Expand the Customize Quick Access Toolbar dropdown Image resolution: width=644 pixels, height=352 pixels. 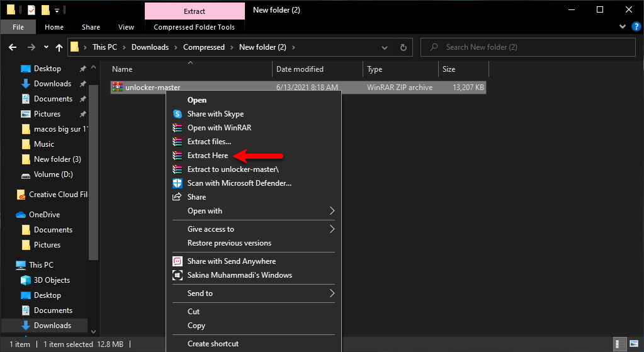tap(57, 10)
